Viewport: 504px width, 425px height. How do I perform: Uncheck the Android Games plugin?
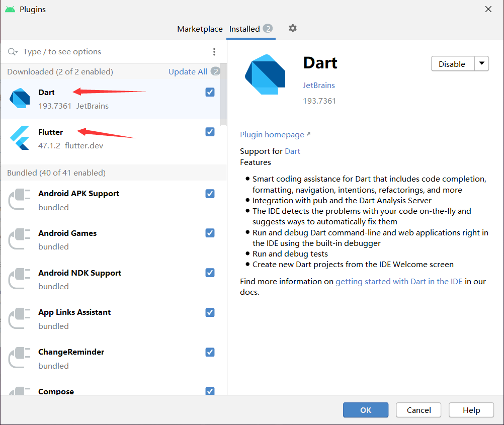pyautogui.click(x=210, y=233)
